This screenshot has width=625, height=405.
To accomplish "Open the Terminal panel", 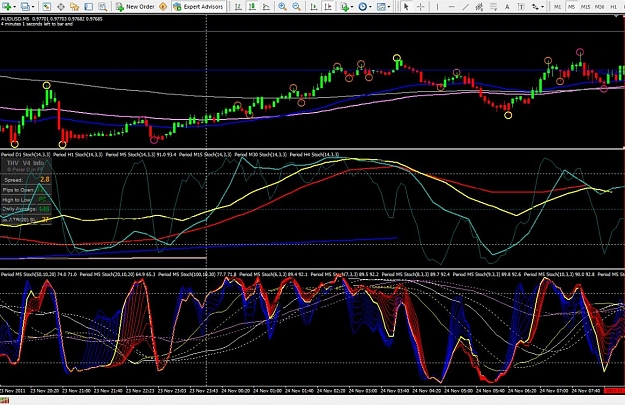I will point(88,6).
